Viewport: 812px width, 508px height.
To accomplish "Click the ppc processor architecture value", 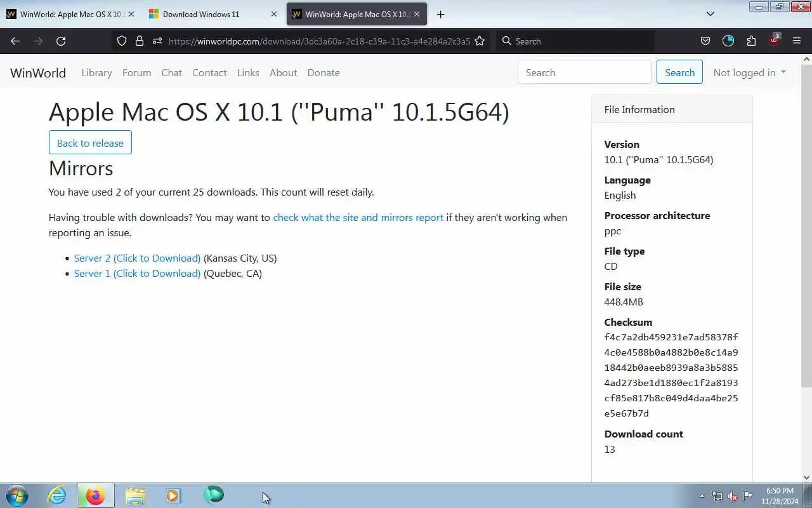I will (x=613, y=231).
